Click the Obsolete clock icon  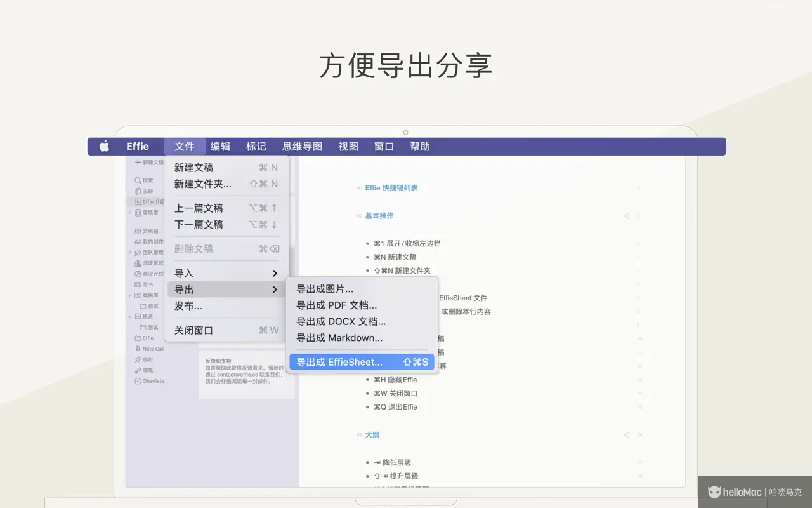click(x=138, y=381)
